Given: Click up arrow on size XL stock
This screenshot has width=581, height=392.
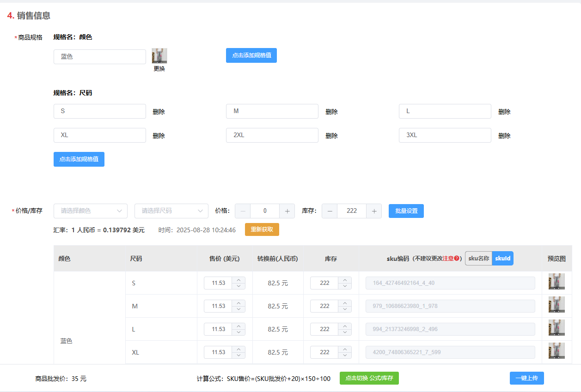Looking at the screenshot, I should point(345,349).
